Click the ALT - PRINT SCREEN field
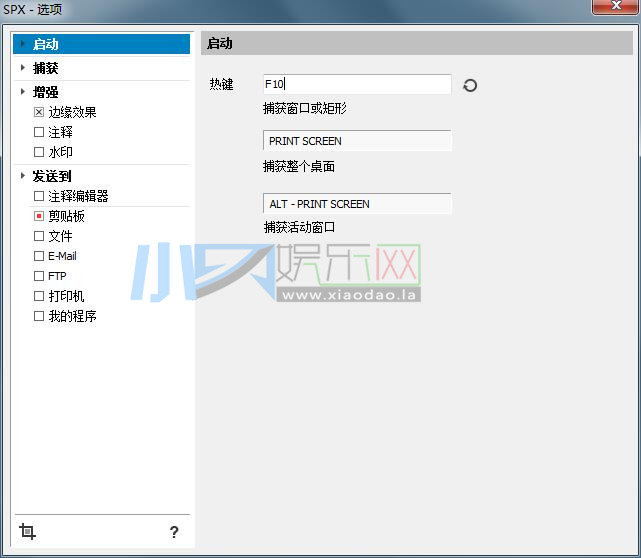 356,204
